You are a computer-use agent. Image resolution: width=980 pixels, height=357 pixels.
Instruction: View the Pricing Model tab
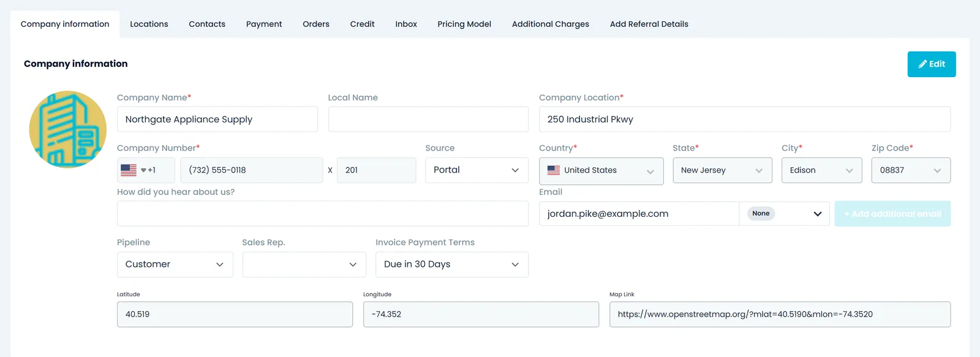(x=464, y=24)
